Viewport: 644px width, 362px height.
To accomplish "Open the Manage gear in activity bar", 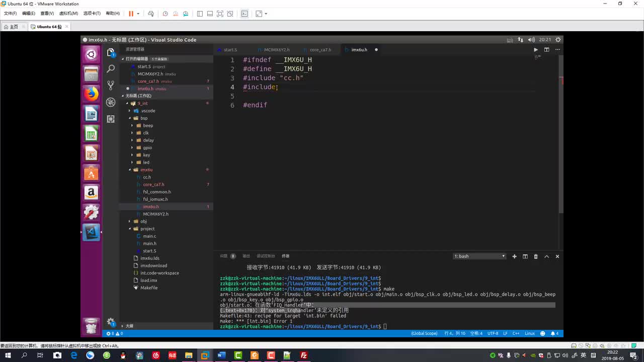I will 111,322.
